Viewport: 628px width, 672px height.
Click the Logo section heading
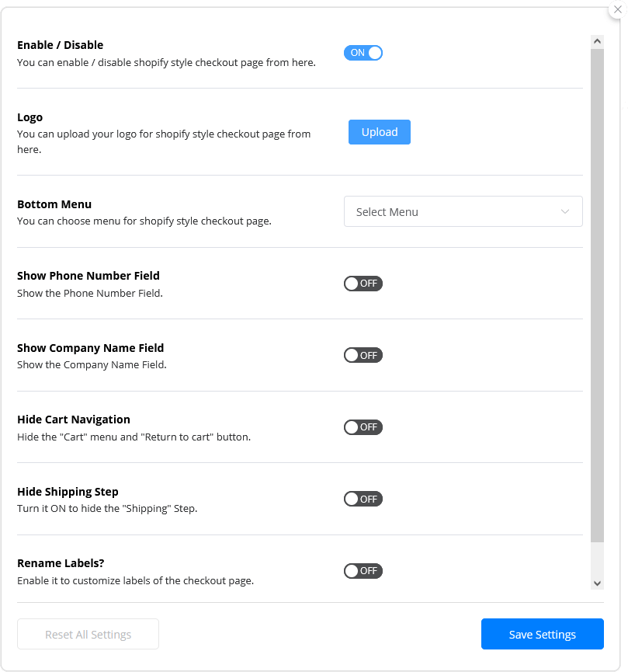[30, 117]
